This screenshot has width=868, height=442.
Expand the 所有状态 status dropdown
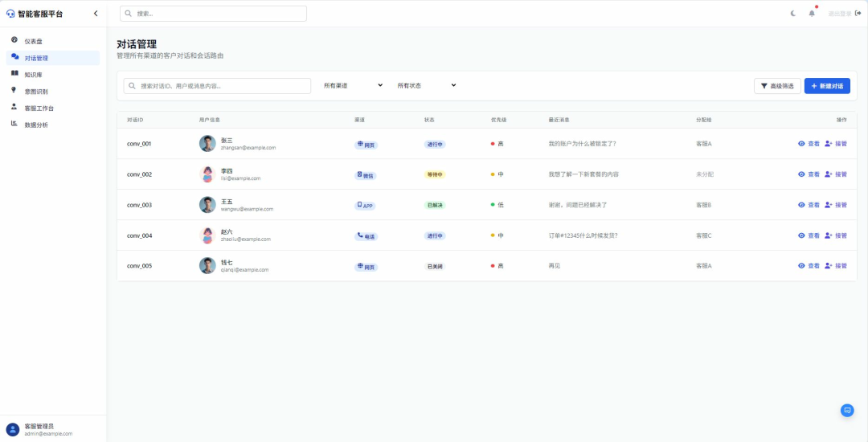coord(426,85)
